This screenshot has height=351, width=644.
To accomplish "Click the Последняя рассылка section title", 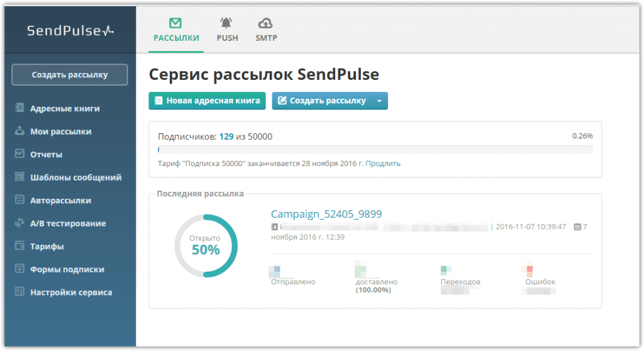I will click(201, 194).
